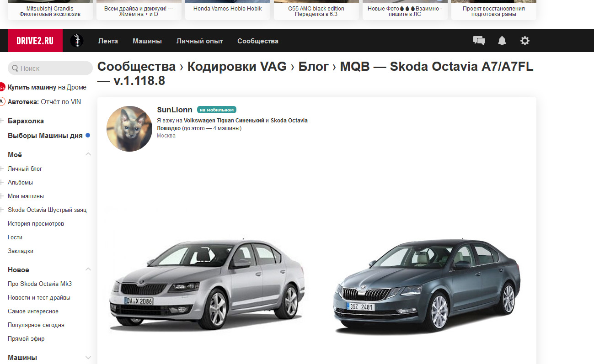The image size is (594, 364).
Task: Open the Кодировки VAG breadcrumb link
Action: point(237,67)
